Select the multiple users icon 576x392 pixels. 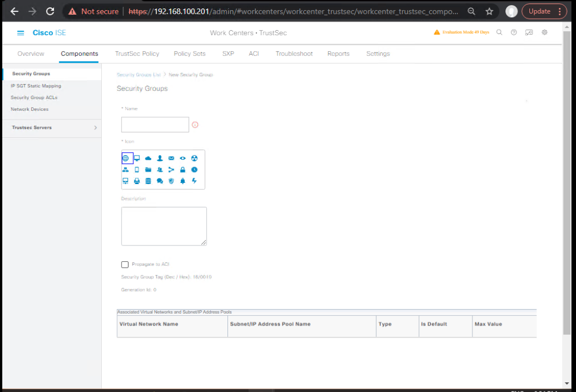point(160,169)
